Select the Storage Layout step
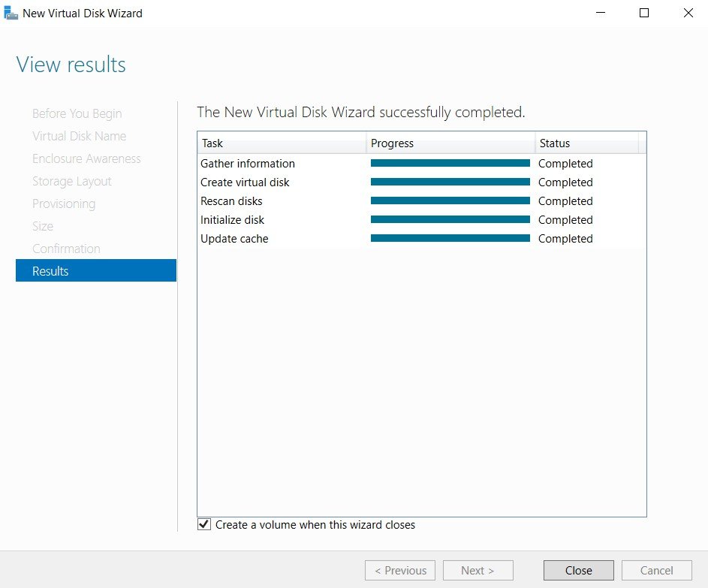Screen dimensions: 708x588 (71, 182)
